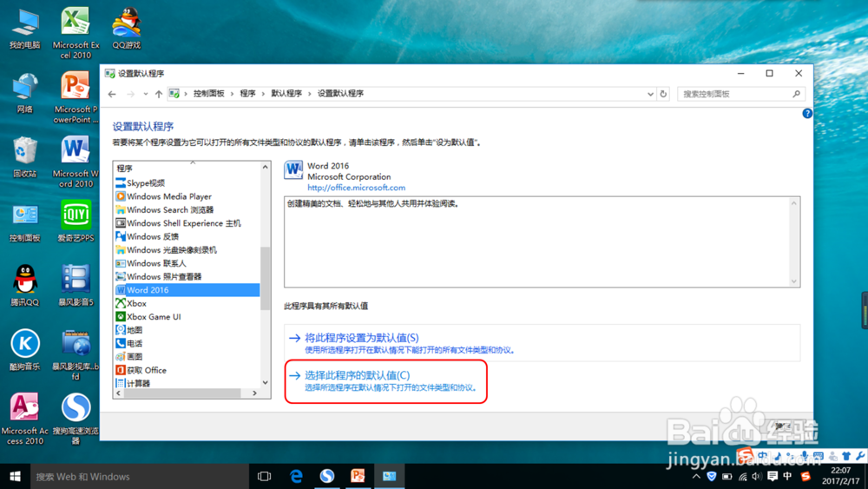The image size is (868, 489).
Task: Open PowerPoint from the taskbar
Action: [358, 476]
